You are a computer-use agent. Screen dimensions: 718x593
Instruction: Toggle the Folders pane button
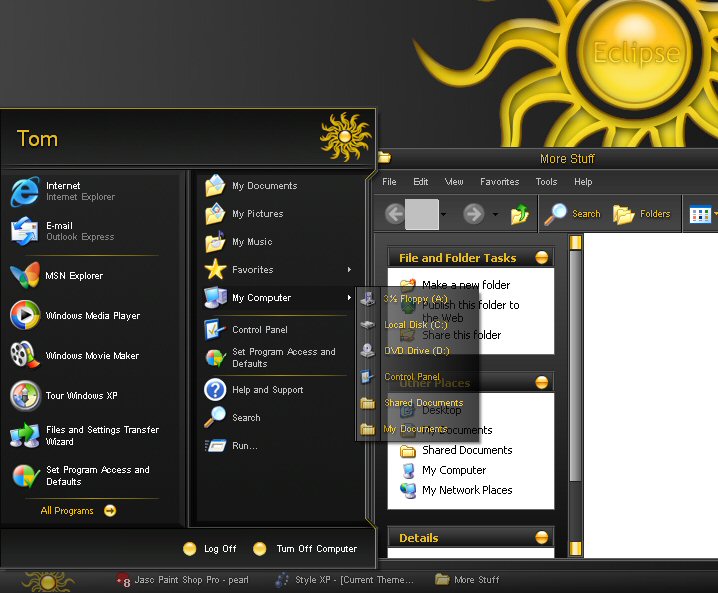point(642,214)
